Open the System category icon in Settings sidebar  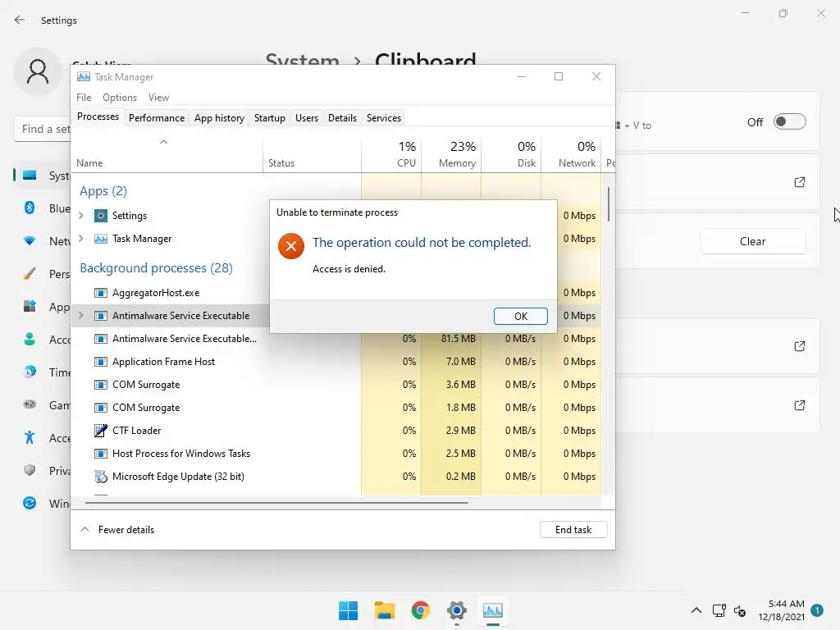[30, 176]
